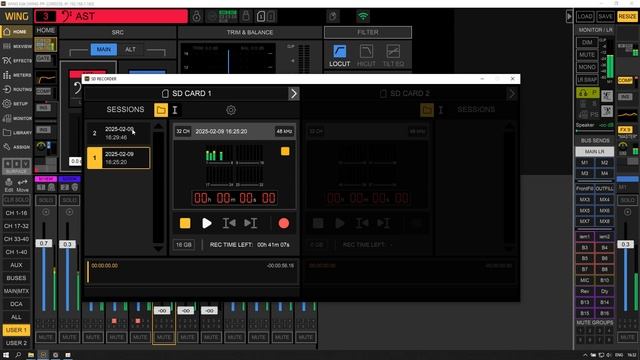Screen dimensions: 640x360
Task: Show SD Card 1 sessions folder view
Action: pyautogui.click(x=161, y=110)
